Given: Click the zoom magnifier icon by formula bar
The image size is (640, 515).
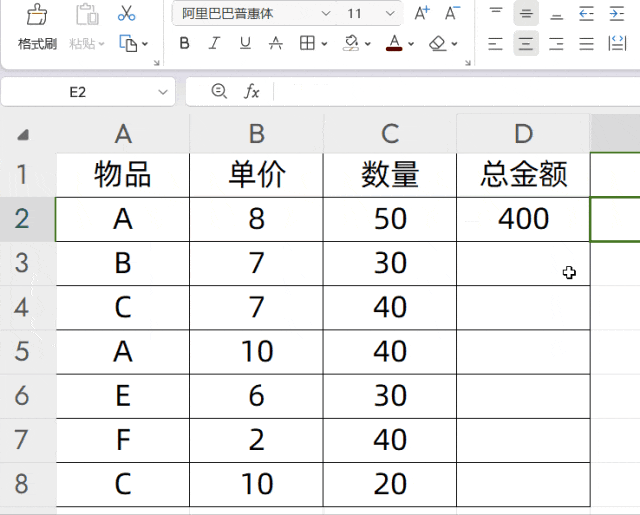Looking at the screenshot, I should pyautogui.click(x=219, y=91).
